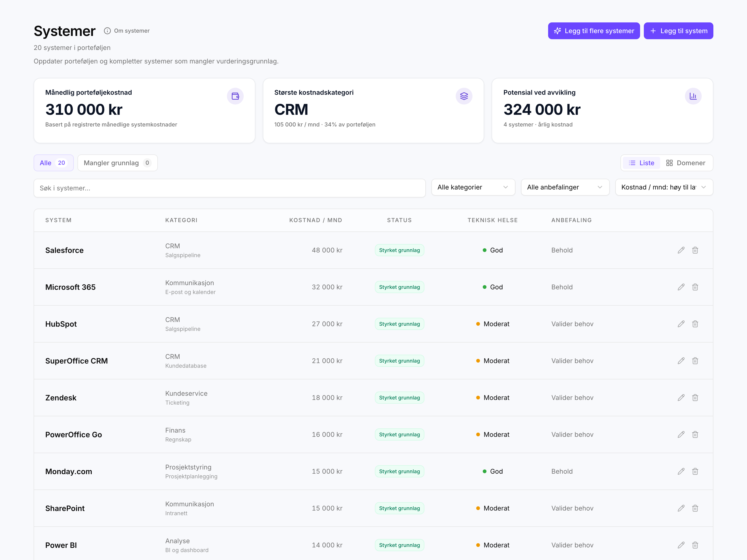Edit the Salesforce system row

[x=681, y=250]
